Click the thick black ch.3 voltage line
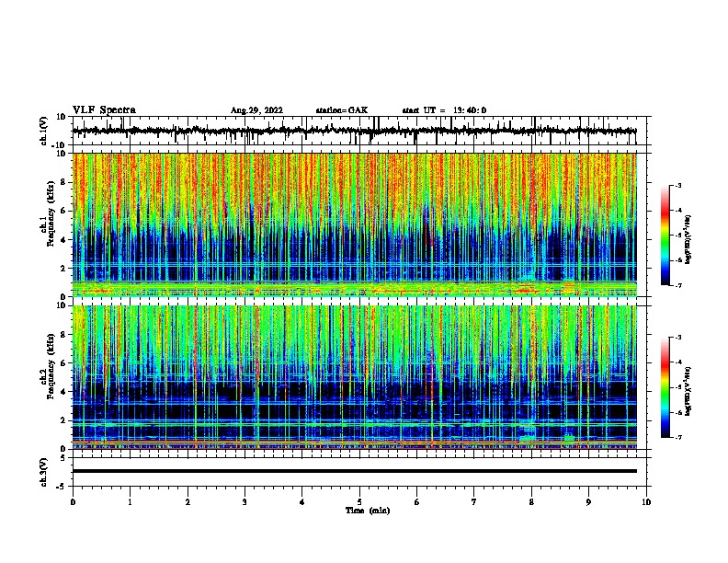 click(x=355, y=471)
